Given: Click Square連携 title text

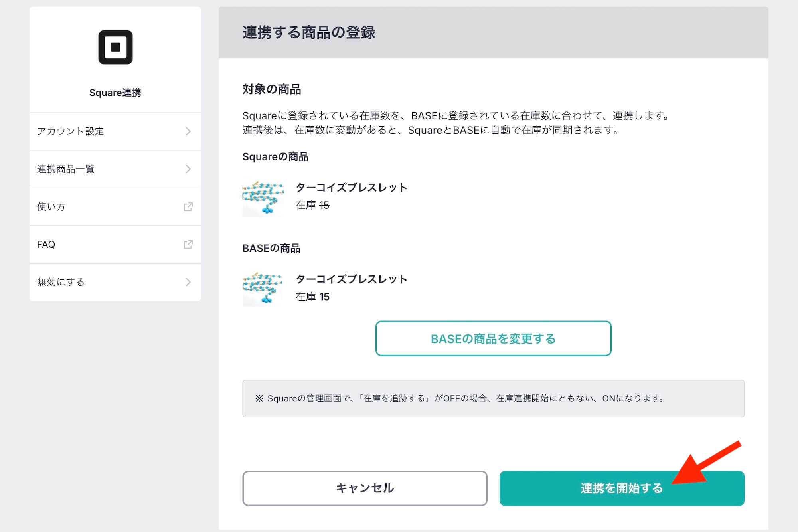Looking at the screenshot, I should pos(115,93).
